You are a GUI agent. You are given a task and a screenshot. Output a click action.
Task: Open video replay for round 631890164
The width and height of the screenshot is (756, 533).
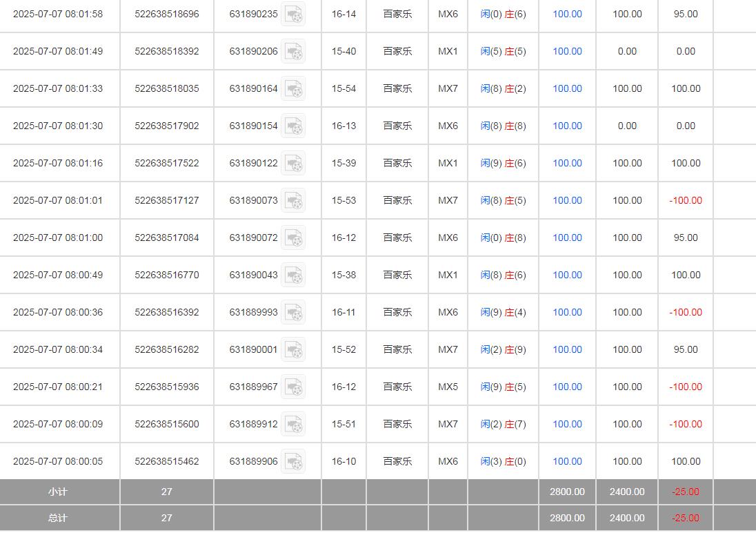(x=293, y=88)
